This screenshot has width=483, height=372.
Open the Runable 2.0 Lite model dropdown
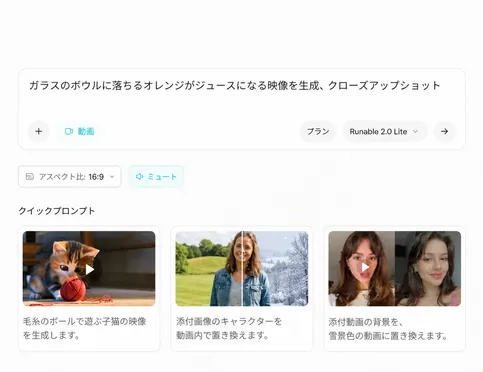[x=385, y=131]
